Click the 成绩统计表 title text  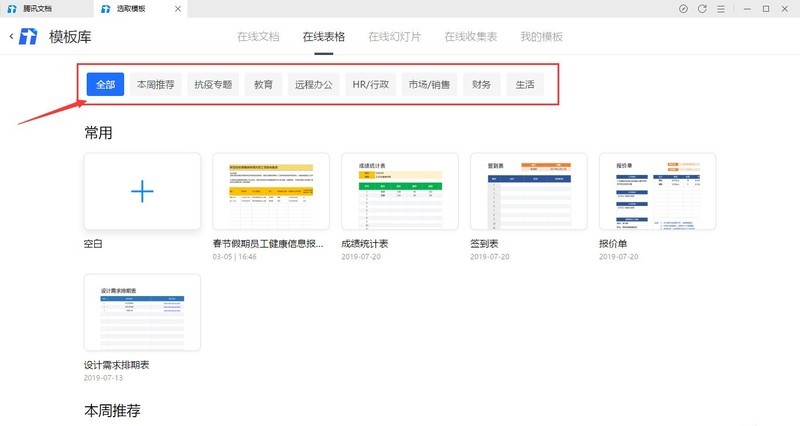click(x=365, y=244)
